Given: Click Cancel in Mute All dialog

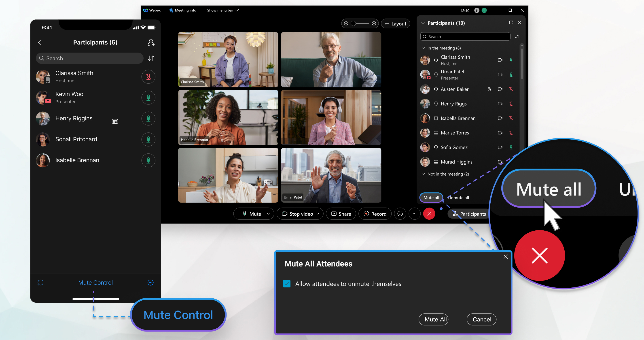Looking at the screenshot, I should coord(482,319).
